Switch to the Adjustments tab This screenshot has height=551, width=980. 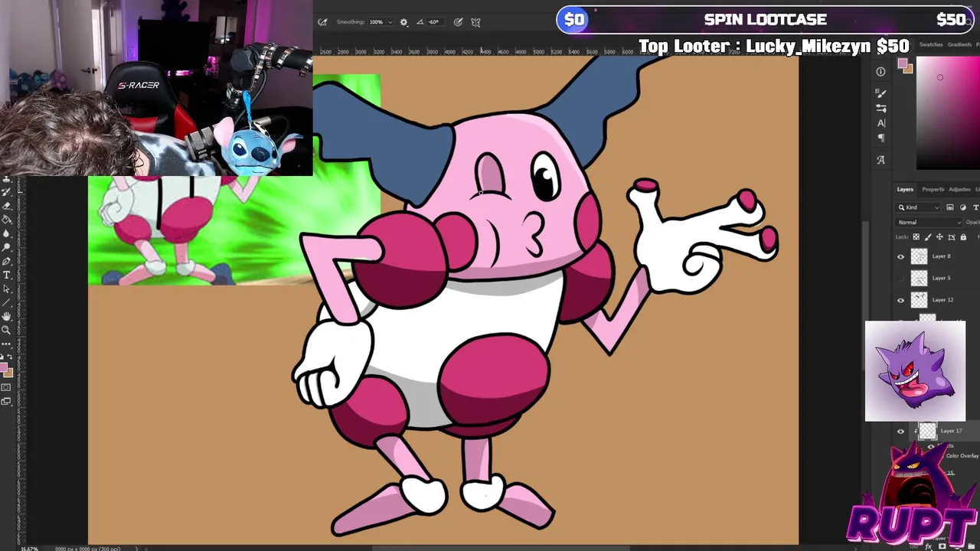960,189
